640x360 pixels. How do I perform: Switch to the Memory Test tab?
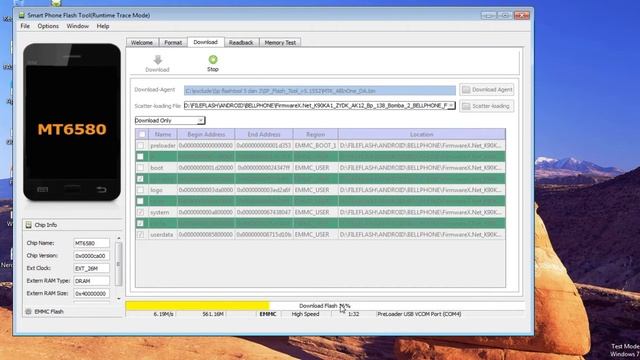tap(280, 42)
